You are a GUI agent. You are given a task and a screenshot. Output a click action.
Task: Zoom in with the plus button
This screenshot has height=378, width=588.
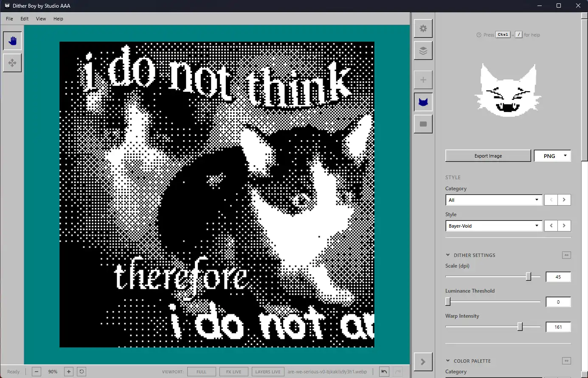coord(69,372)
